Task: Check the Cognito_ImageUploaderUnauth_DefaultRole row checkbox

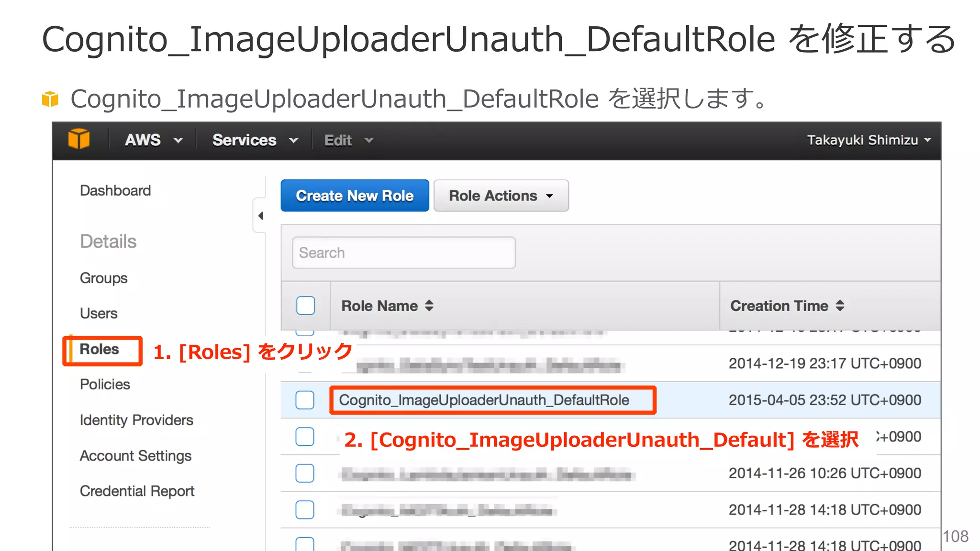Action: (x=305, y=400)
